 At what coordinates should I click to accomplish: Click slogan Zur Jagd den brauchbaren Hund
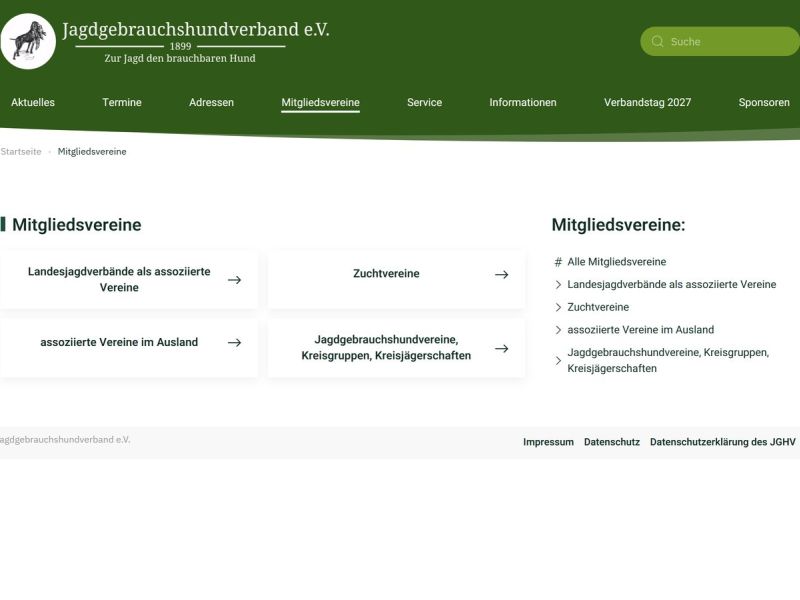click(180, 58)
